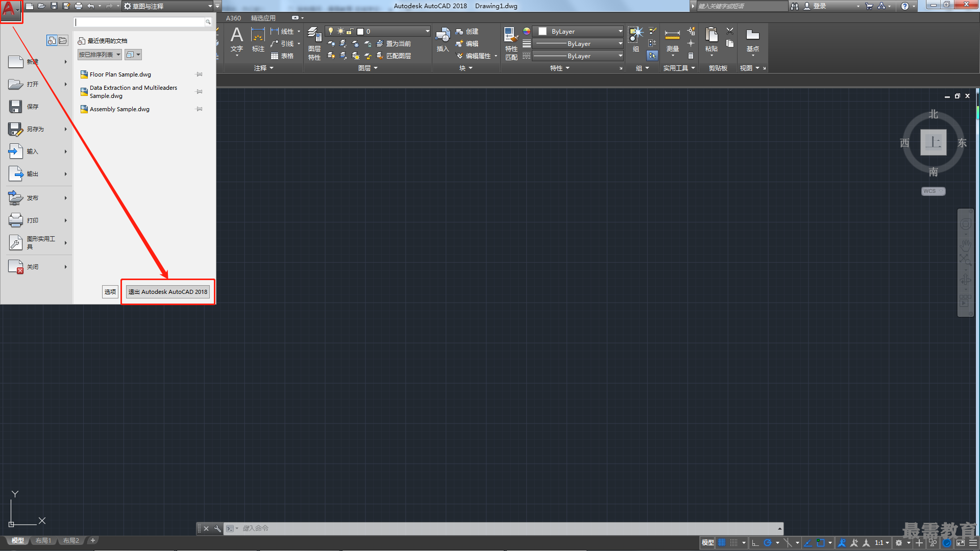980x551 pixels.
Task: Click the ViewCube top (上) face
Action: [x=933, y=142]
